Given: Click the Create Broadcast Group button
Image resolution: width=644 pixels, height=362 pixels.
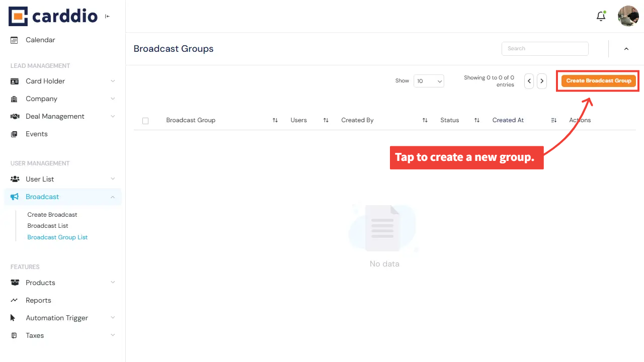Looking at the screenshot, I should point(598,80).
